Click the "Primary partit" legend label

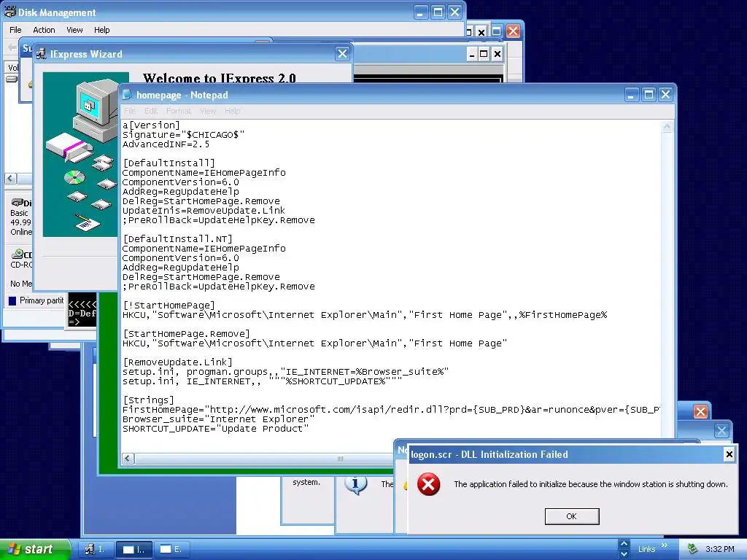pyautogui.click(x=42, y=300)
